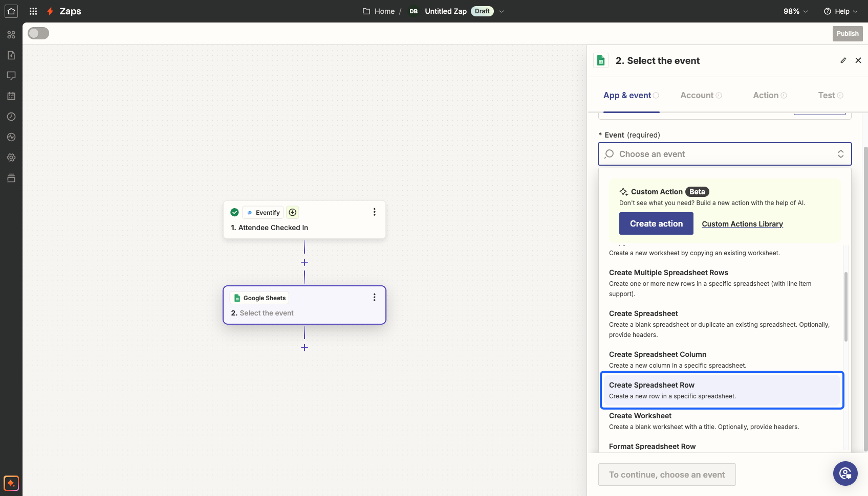Click the Google Sheets icon in the panel header
The image size is (868, 496).
coord(601,60)
